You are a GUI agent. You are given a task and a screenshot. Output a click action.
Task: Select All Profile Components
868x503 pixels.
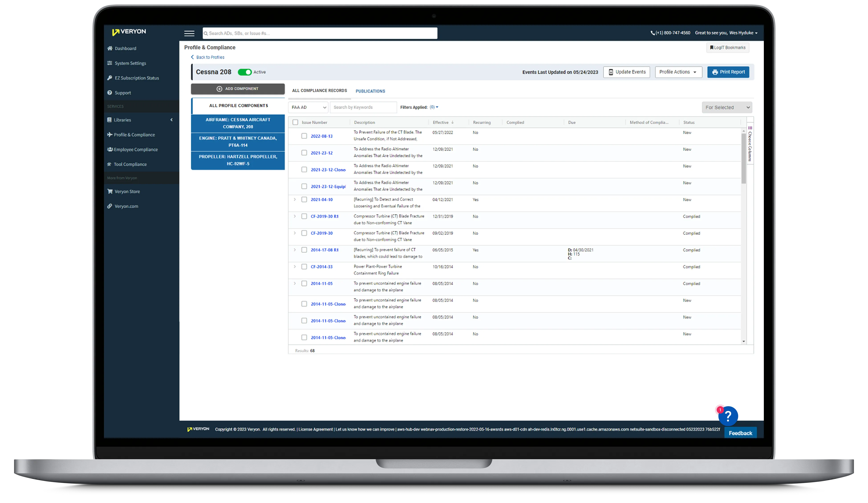(x=238, y=106)
